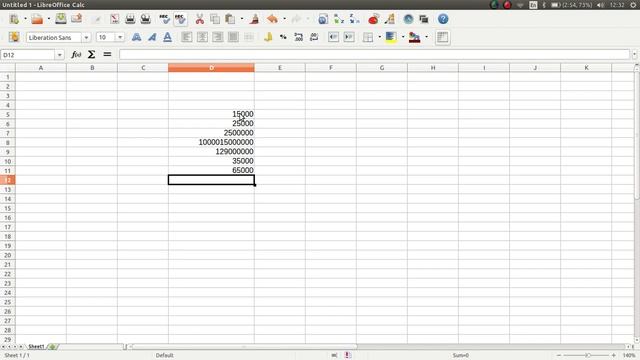Screen dimensions: 640x360
Task: Open the font size dropdown arrow
Action: (x=120, y=38)
